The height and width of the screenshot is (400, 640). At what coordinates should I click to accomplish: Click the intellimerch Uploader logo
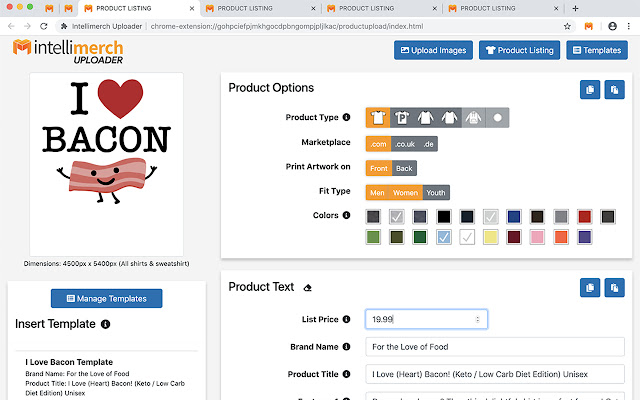coord(68,51)
